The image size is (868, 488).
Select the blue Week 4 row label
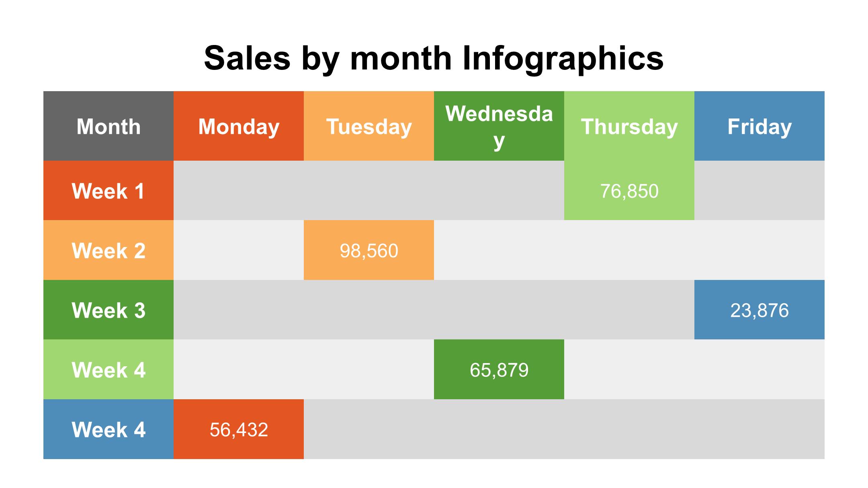[108, 429]
